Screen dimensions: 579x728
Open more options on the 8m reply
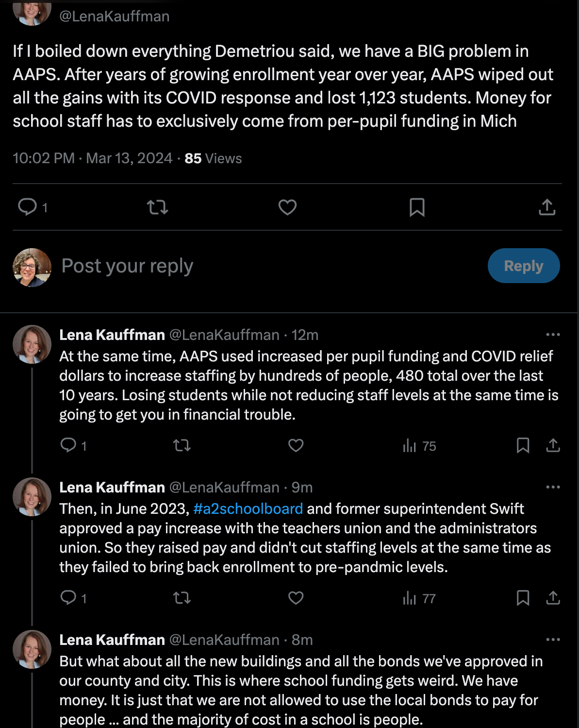[553, 640]
